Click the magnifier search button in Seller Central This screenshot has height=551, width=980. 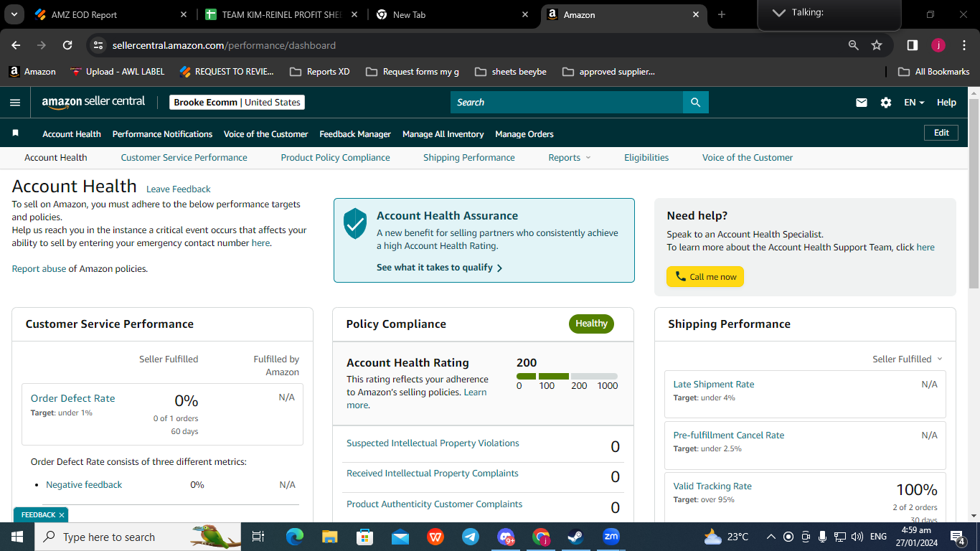click(695, 103)
